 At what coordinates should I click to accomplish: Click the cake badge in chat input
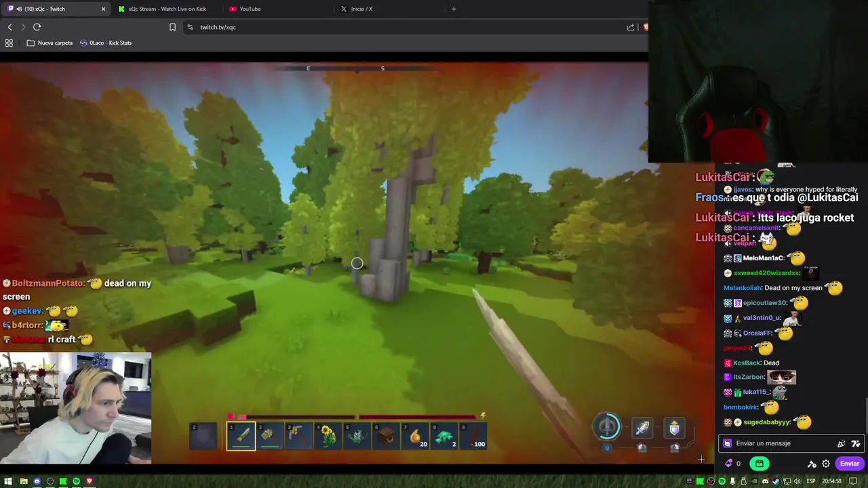pos(728,443)
